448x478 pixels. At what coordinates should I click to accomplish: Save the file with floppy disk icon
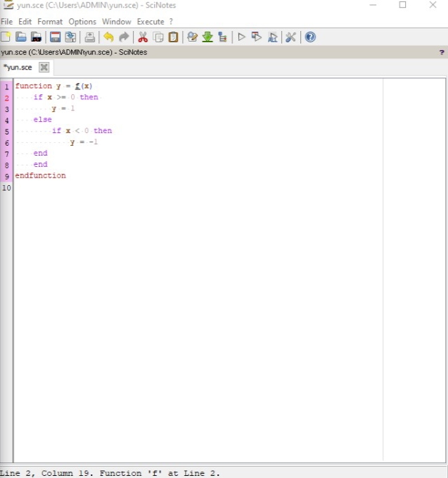pyautogui.click(x=55, y=37)
